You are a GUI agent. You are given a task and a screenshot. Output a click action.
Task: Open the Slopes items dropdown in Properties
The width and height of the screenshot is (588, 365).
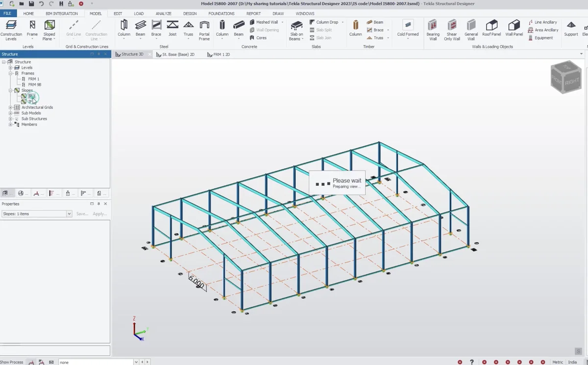tap(69, 213)
